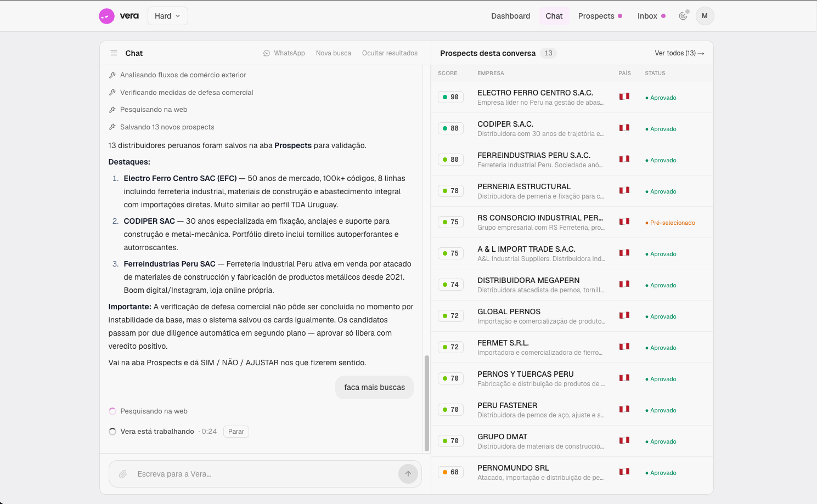Open GLOBAL PERNOS prospect
The image size is (817, 504).
click(x=572, y=316)
